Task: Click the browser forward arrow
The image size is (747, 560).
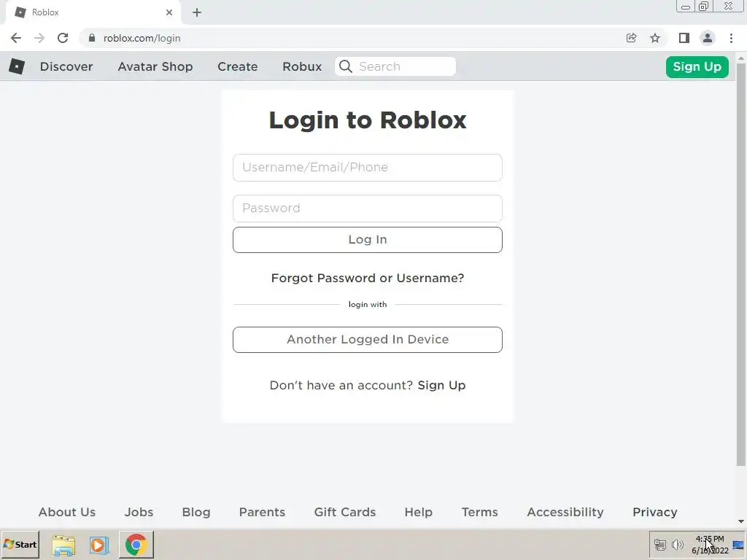Action: [39, 38]
